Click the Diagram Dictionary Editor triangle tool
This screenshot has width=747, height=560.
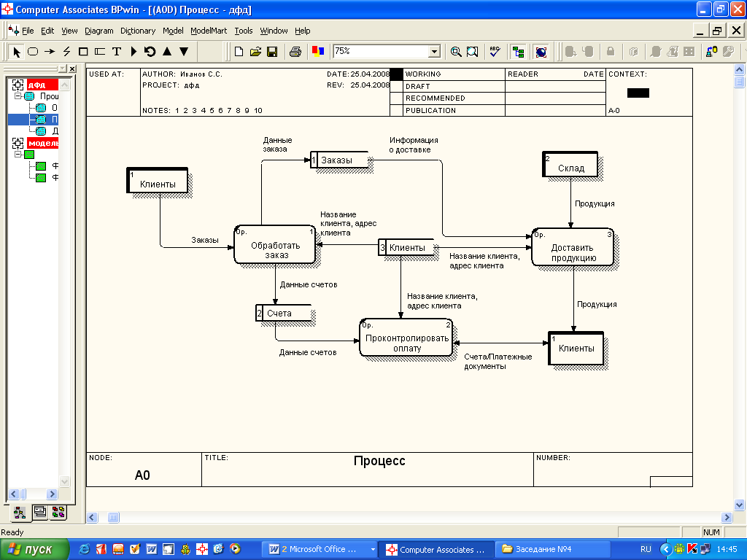pyautogui.click(x=133, y=52)
